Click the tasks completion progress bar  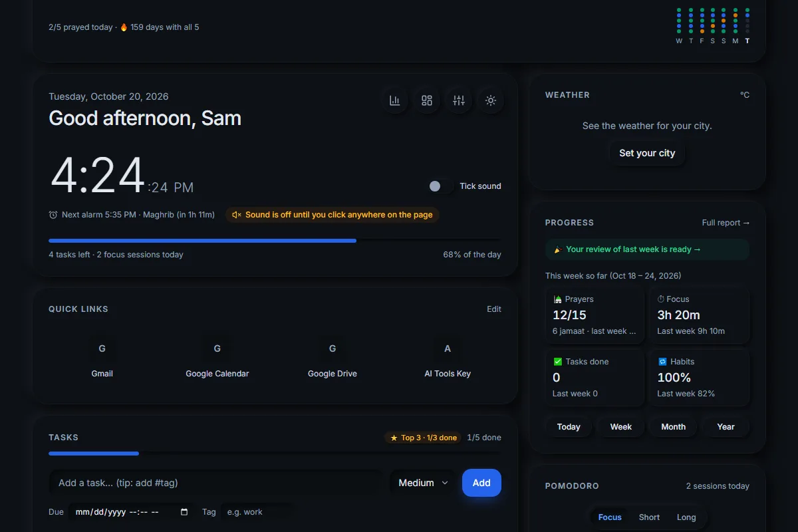click(275, 454)
